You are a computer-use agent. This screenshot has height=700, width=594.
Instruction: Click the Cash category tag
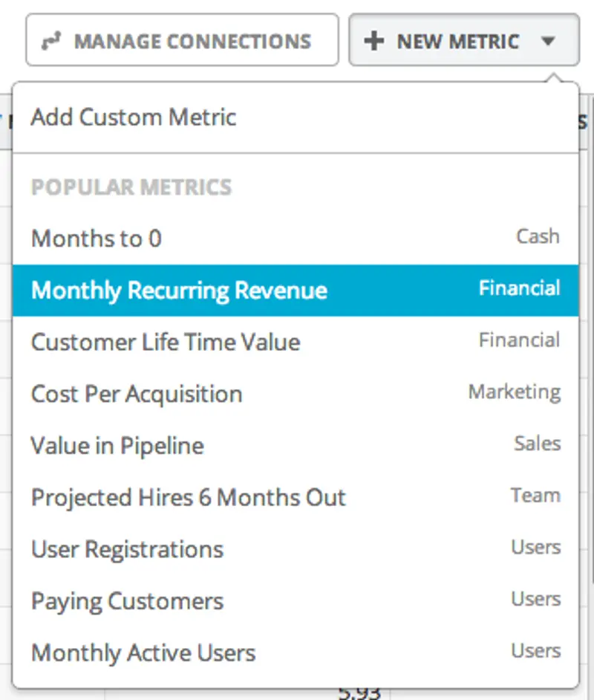(x=538, y=236)
